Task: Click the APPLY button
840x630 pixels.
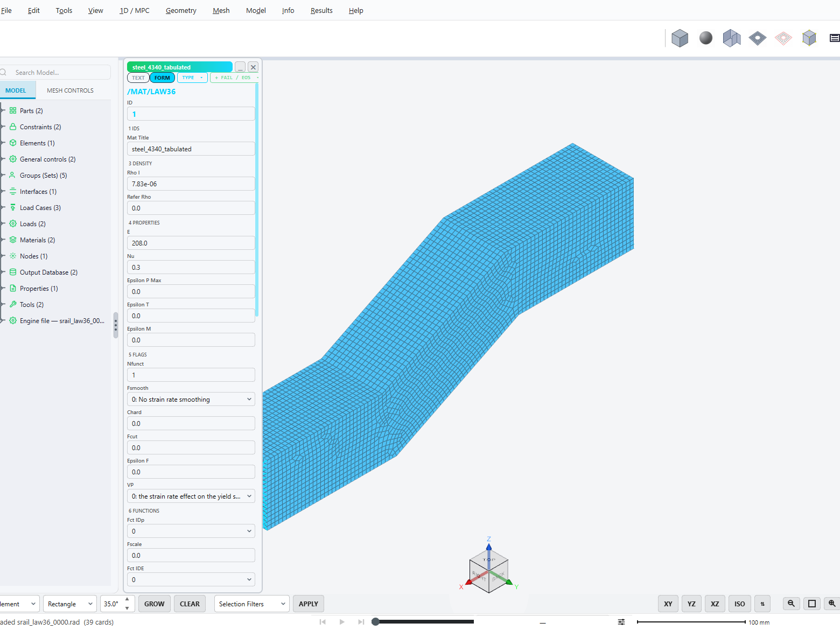Action: coord(309,604)
